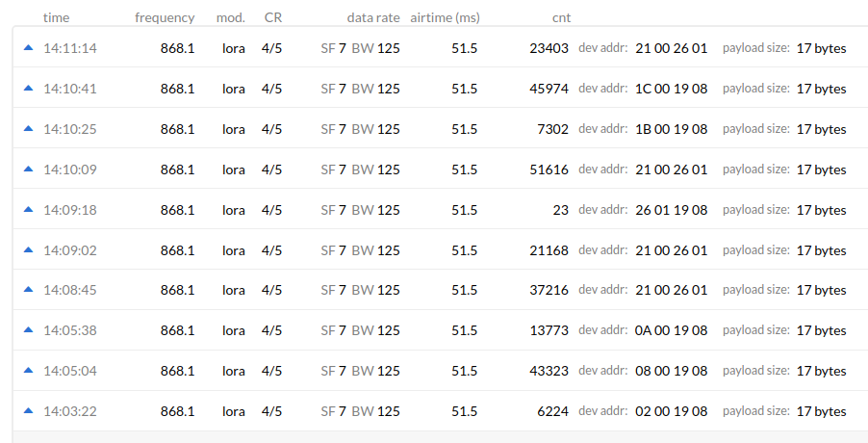Click the data rate column header
This screenshot has height=443, width=868.
click(x=373, y=17)
